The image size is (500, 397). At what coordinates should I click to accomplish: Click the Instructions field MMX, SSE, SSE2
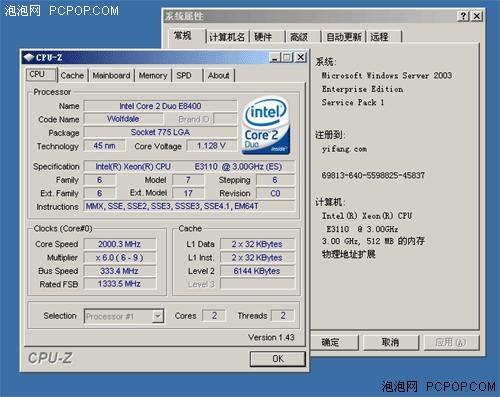(189, 206)
